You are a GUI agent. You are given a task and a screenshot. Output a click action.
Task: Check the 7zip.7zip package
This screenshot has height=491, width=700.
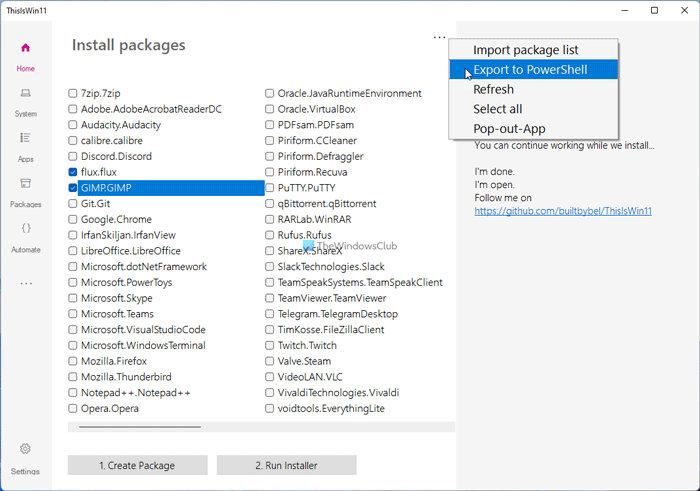click(x=73, y=93)
